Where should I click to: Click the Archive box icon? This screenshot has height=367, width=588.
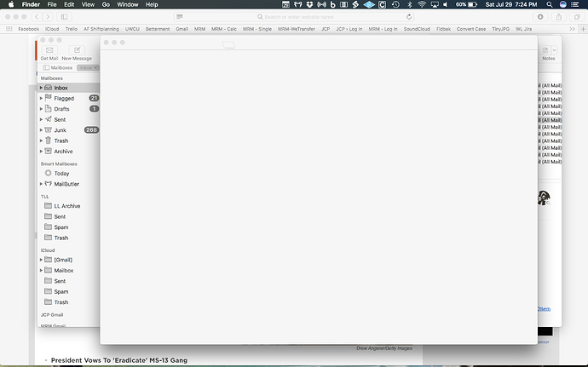pos(48,151)
